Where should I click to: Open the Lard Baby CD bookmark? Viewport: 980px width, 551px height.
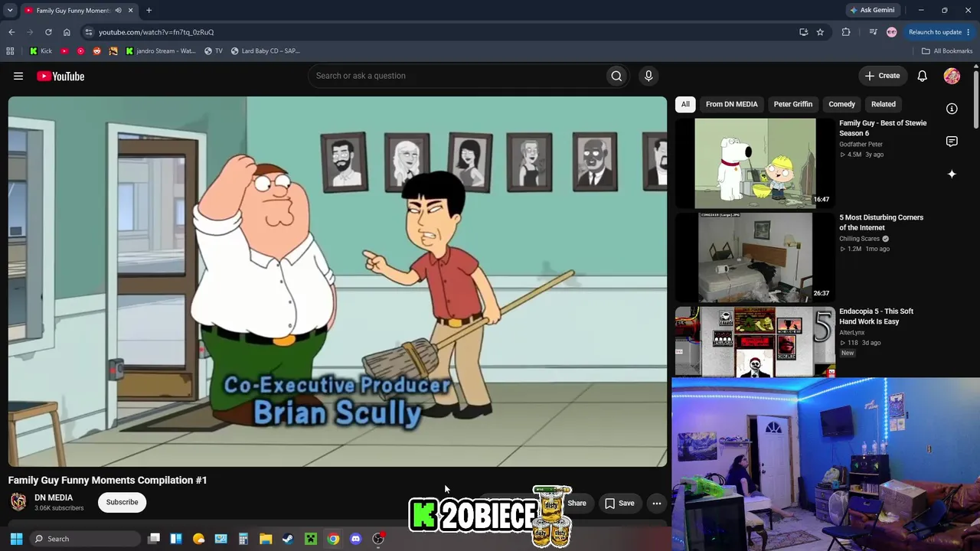click(265, 51)
